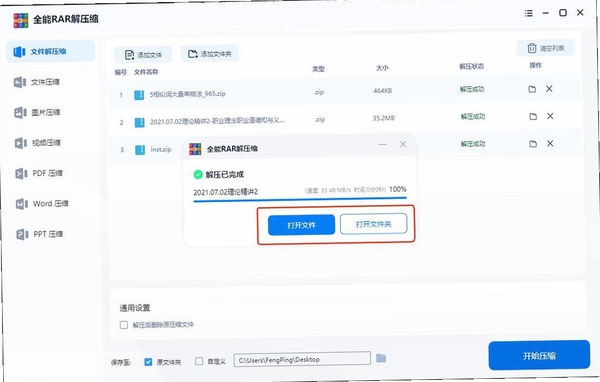This screenshot has height=382, width=600.
Task: Click the 解压状态 column header
Action: pyautogui.click(x=471, y=66)
